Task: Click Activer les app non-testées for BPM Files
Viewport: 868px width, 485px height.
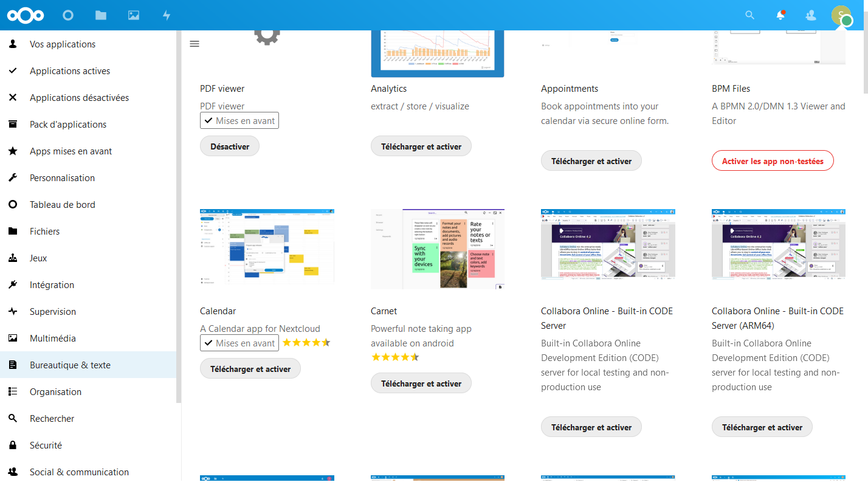Action: [x=773, y=161]
